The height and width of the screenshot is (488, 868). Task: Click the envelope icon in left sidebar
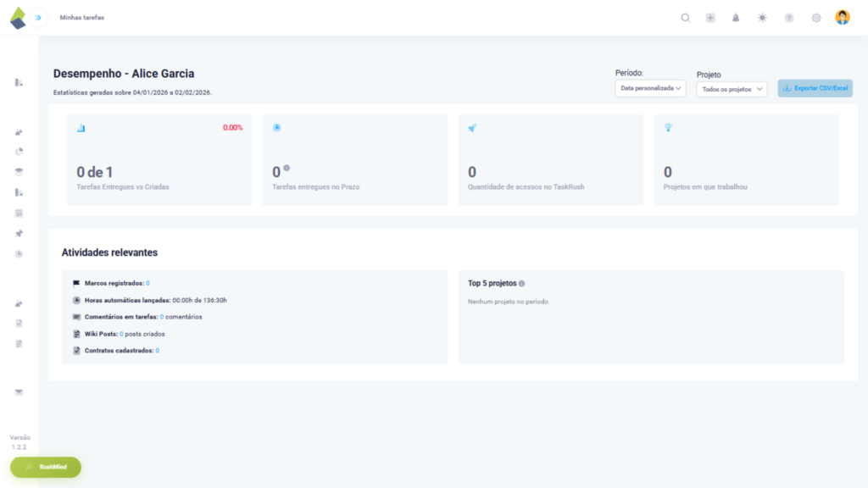[19, 391]
